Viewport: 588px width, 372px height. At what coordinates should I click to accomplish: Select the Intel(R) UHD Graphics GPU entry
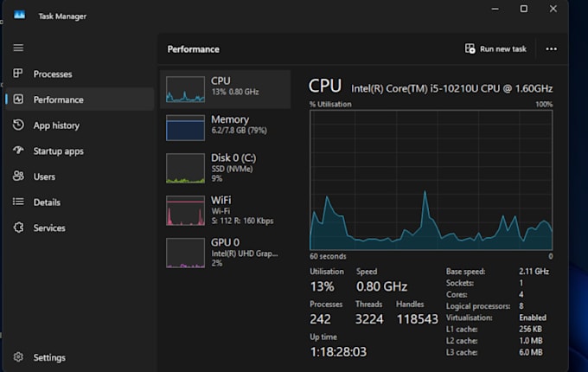coord(226,253)
